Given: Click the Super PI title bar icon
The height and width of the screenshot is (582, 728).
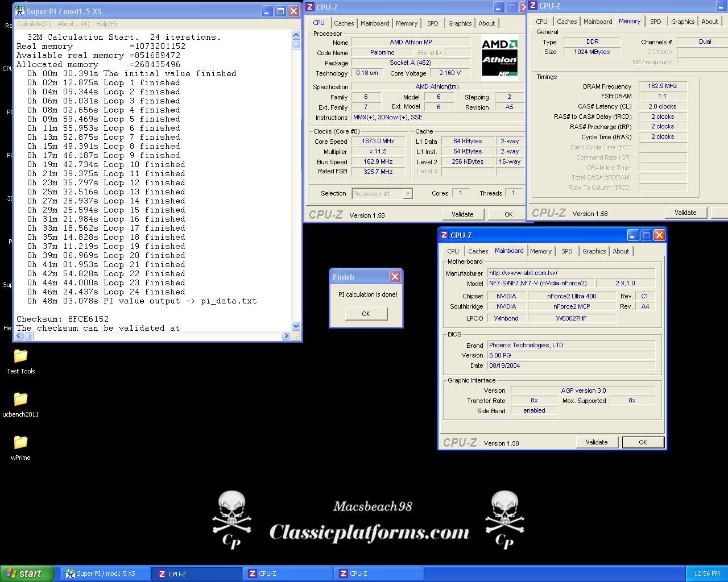Looking at the screenshot, I should 20,11.
